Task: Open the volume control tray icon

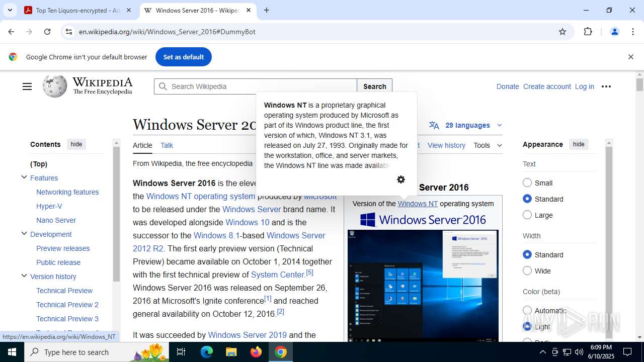Action: [579, 352]
